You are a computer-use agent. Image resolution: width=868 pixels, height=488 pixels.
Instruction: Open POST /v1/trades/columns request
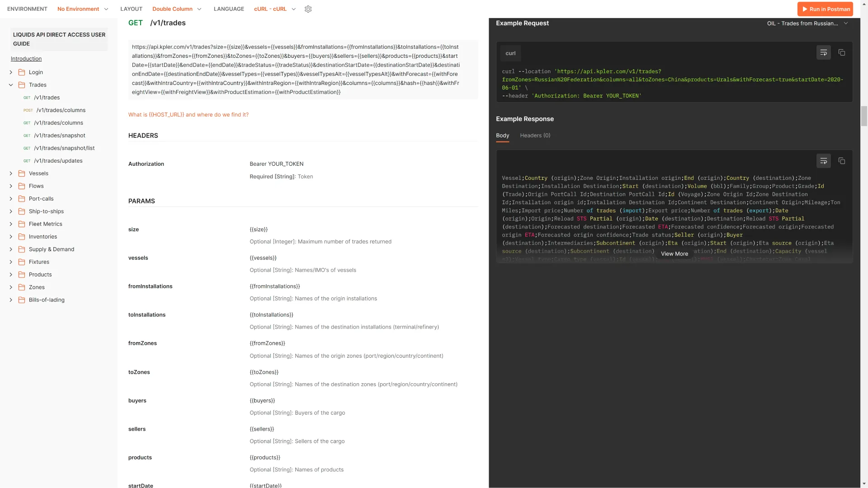(x=61, y=110)
